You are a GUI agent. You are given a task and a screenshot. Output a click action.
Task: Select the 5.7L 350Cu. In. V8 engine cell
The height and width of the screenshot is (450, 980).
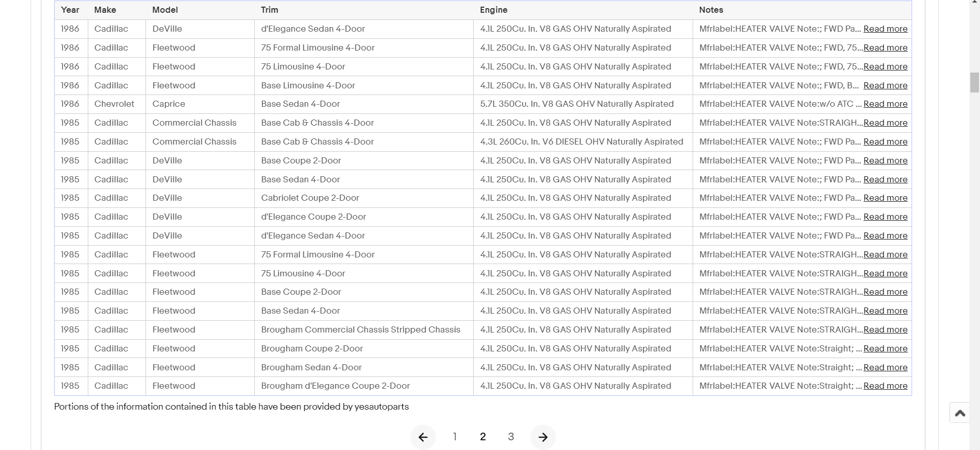coord(583,104)
